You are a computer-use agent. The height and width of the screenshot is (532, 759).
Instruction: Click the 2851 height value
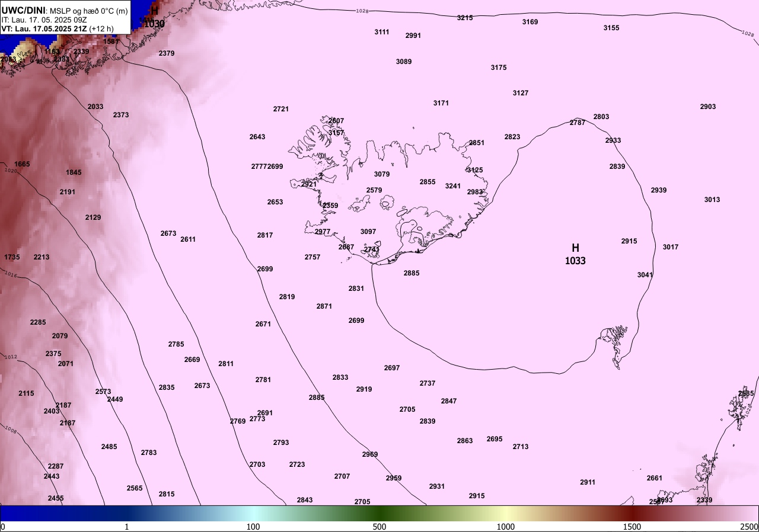coord(477,143)
